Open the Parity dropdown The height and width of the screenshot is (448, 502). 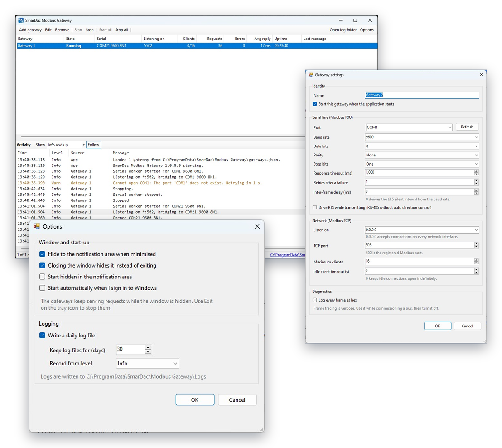coord(422,155)
